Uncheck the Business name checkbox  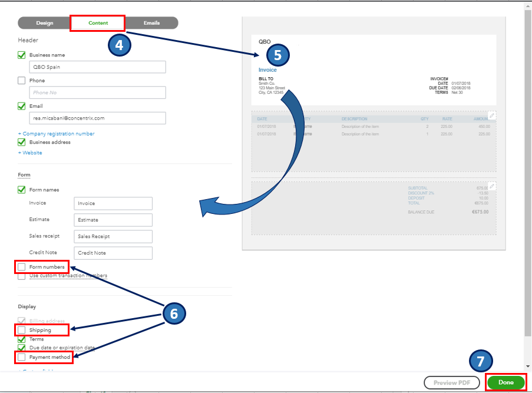point(22,55)
